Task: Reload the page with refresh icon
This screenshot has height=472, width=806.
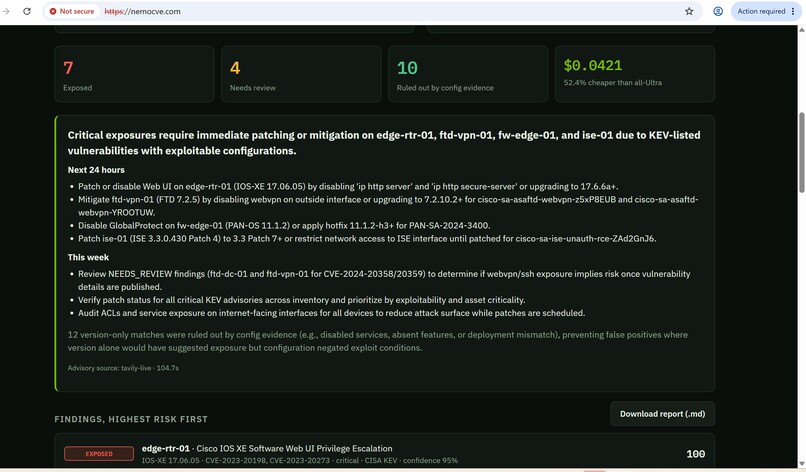Action: (27, 11)
